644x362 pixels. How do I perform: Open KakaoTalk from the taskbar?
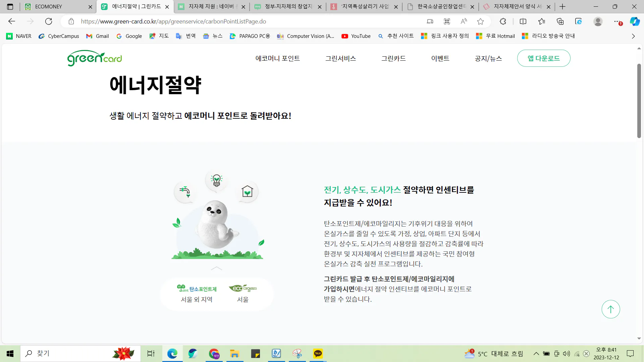point(318,353)
